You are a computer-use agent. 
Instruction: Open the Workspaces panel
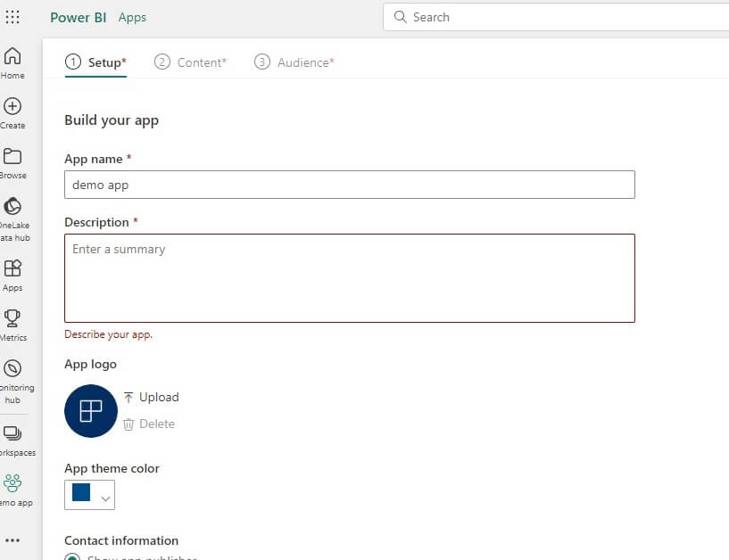12,433
